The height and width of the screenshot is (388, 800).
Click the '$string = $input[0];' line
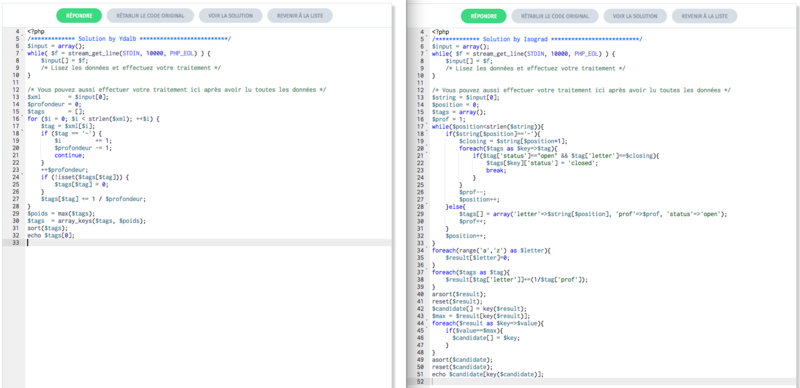pyautogui.click(x=466, y=97)
